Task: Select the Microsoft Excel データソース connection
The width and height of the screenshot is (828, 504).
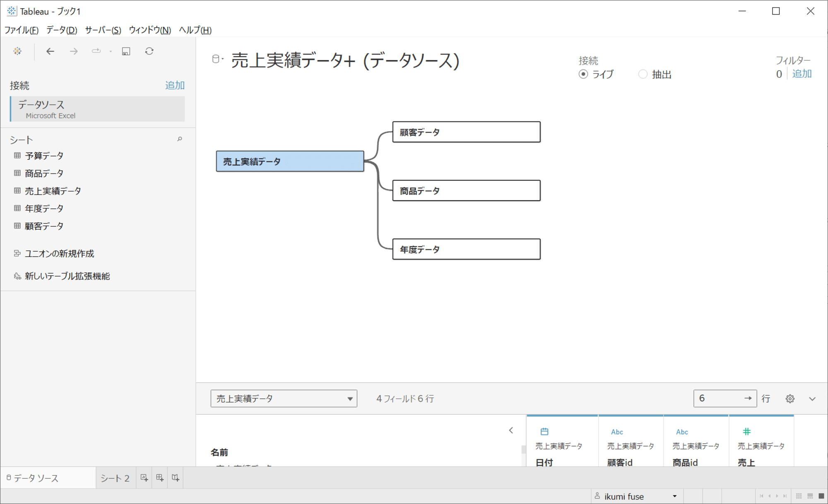Action: pyautogui.click(x=98, y=109)
